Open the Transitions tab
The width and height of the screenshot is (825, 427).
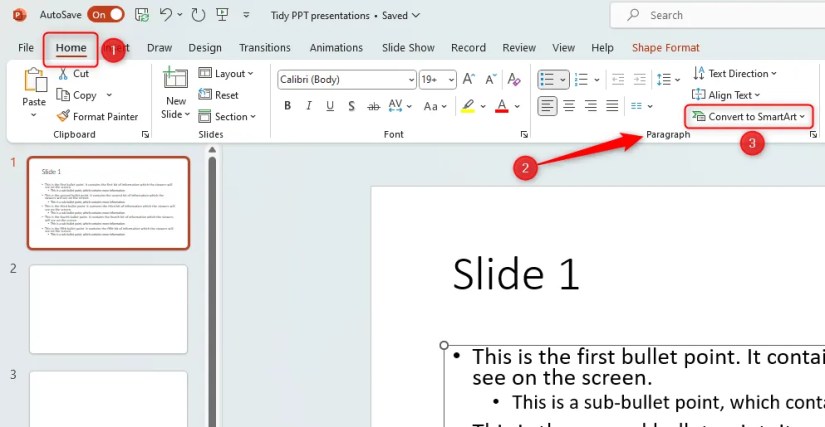pyautogui.click(x=265, y=48)
